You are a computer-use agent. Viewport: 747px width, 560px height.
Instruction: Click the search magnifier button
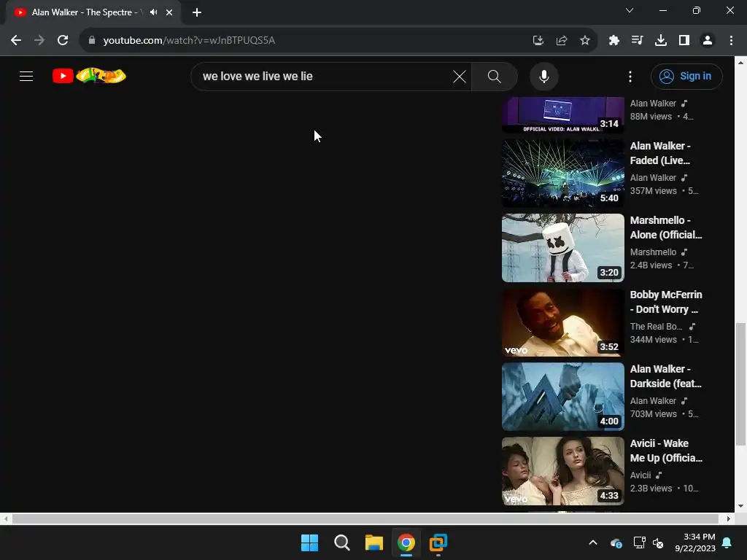tap(495, 76)
